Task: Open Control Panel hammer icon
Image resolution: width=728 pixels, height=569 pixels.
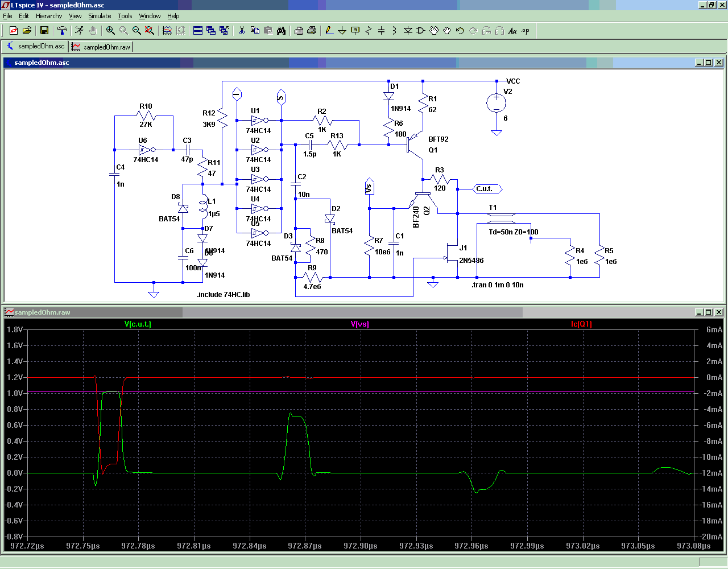Action: pos(62,31)
